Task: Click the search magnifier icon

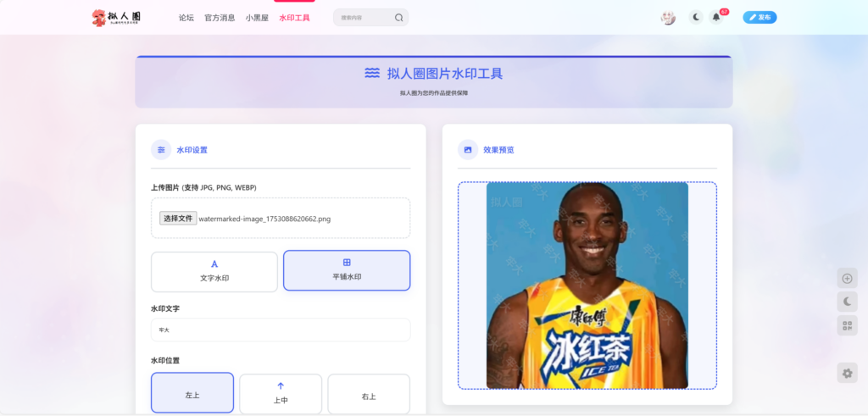Action: tap(398, 17)
